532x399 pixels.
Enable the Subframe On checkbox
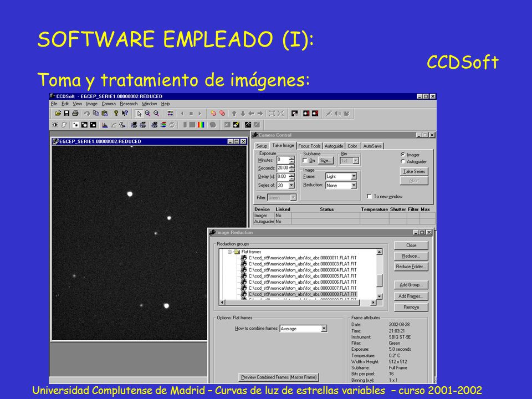[305, 161]
